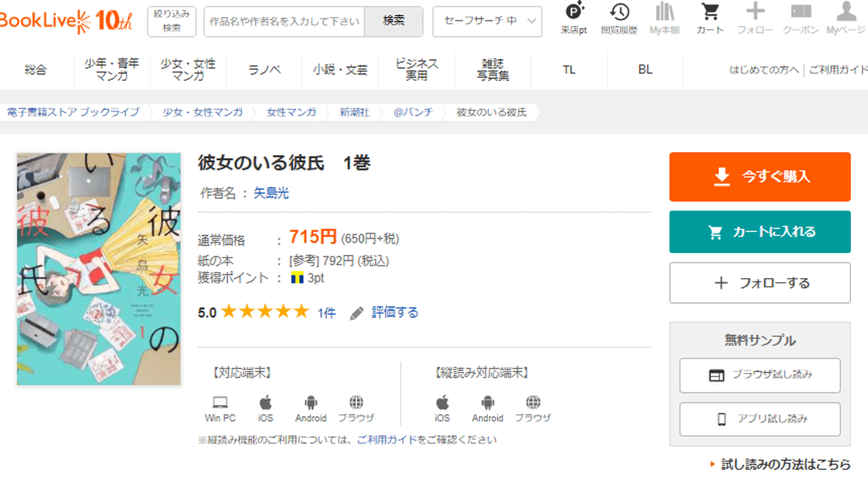Open ブラウザ試し読み sample
The image size is (868, 497).
(759, 375)
